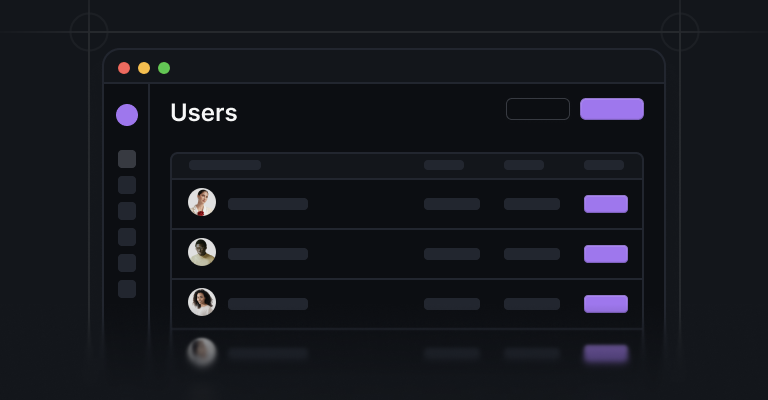
Task: Open second user's avatar photo
Action: (x=202, y=252)
